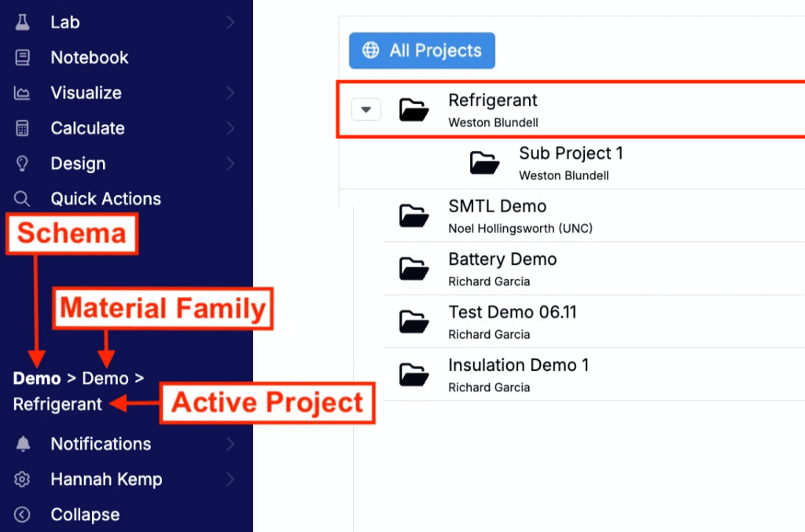
Task: Expand the Visualize submenu chevron
Action: pos(230,93)
